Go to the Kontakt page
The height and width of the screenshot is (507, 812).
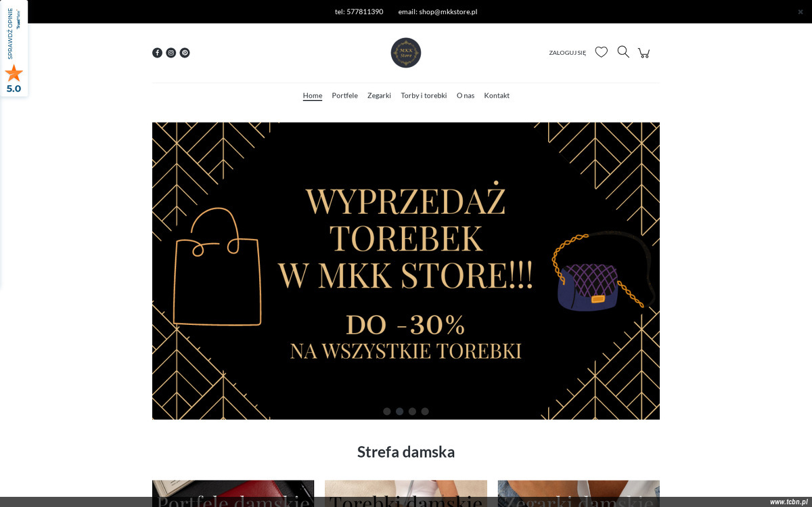[x=497, y=95]
